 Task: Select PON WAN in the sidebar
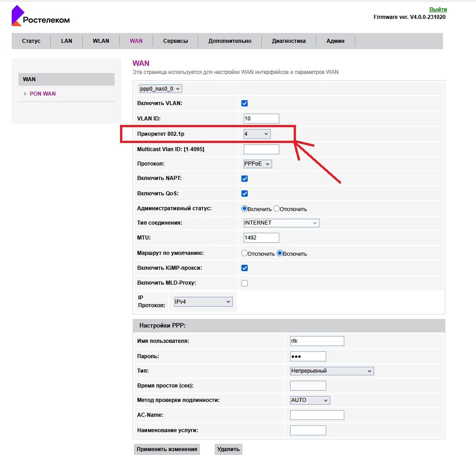pos(43,94)
